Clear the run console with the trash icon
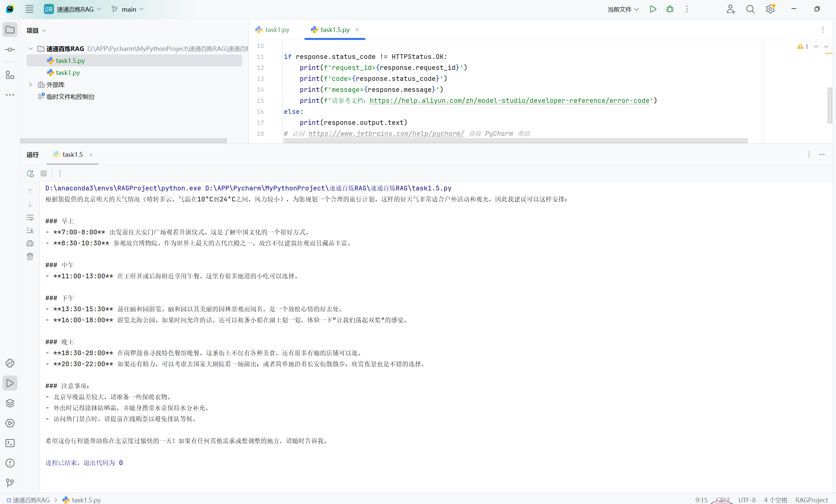 (x=30, y=256)
